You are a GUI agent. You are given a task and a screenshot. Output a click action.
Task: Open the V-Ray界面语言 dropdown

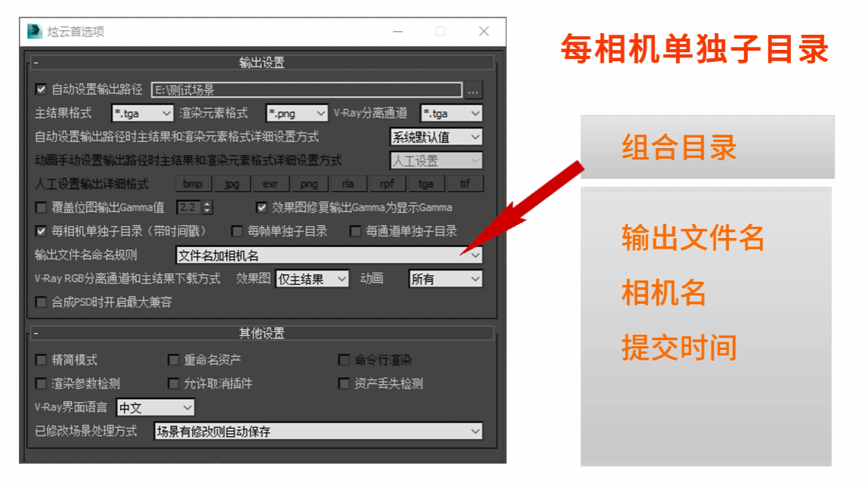155,408
